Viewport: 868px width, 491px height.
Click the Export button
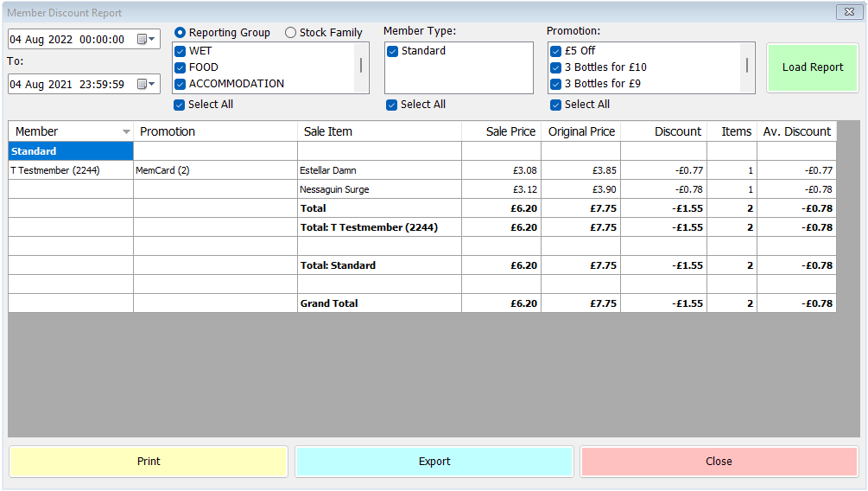[434, 461]
